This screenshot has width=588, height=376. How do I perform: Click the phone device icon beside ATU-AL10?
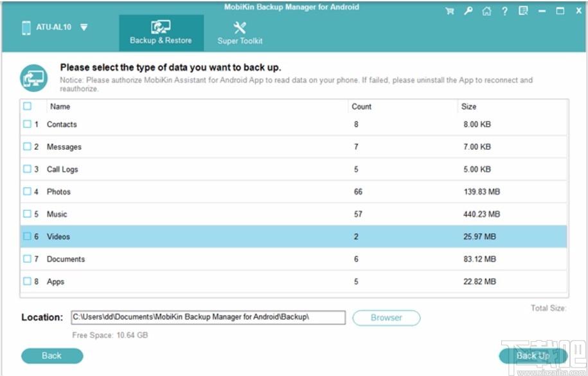coord(26,28)
